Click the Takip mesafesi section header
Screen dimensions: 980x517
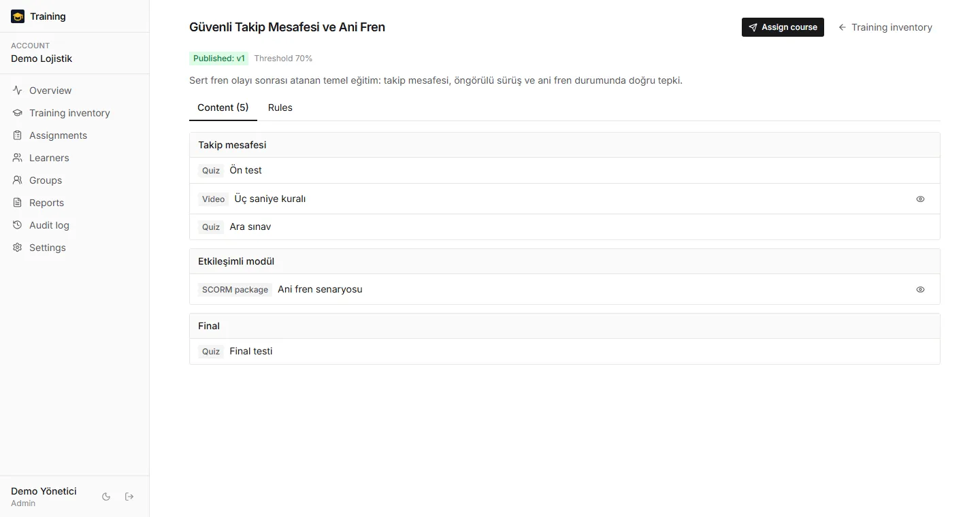(565, 145)
